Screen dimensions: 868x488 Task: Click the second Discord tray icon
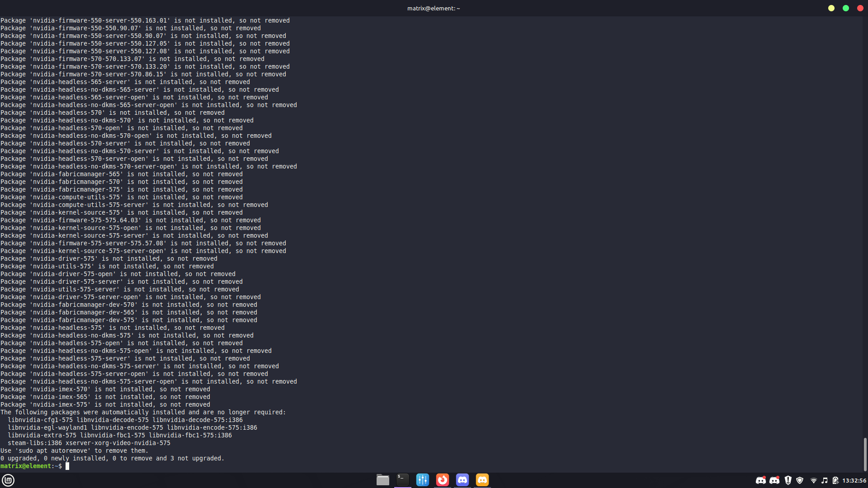click(x=774, y=480)
